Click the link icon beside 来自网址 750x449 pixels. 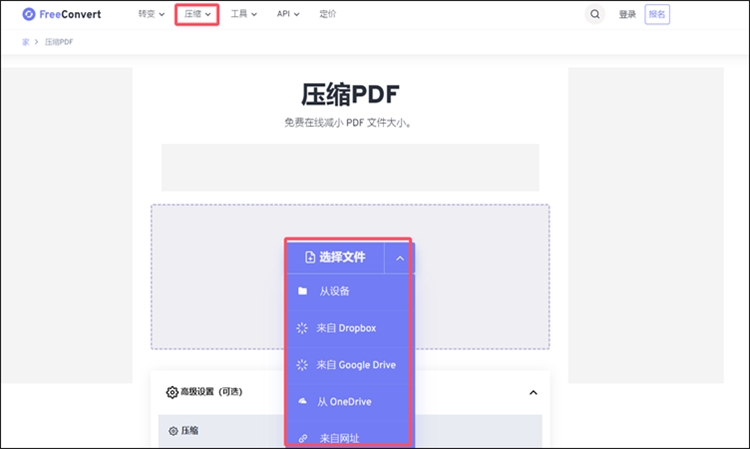303,438
